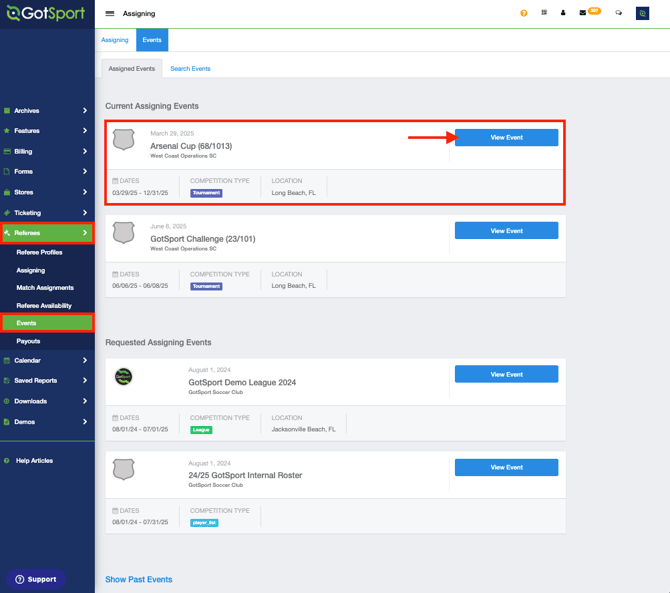This screenshot has width=670, height=593.
Task: Click the GotSport account avatar top right
Action: point(642,13)
